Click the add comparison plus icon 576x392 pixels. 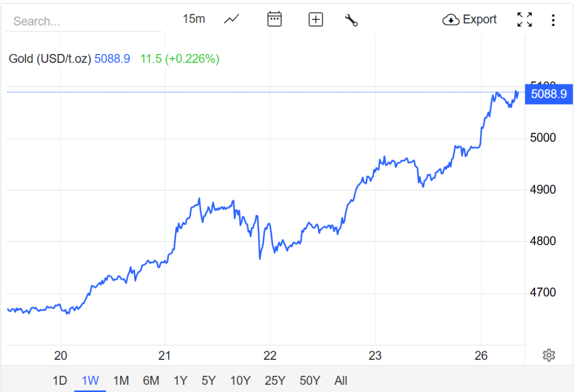click(x=316, y=20)
